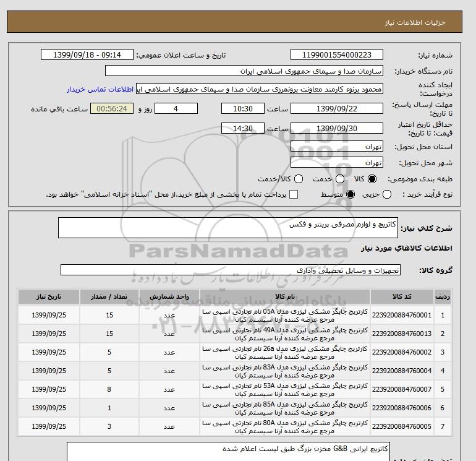Click the remaining days field showing 4
Screen dimensions: 476x461
coord(176,108)
